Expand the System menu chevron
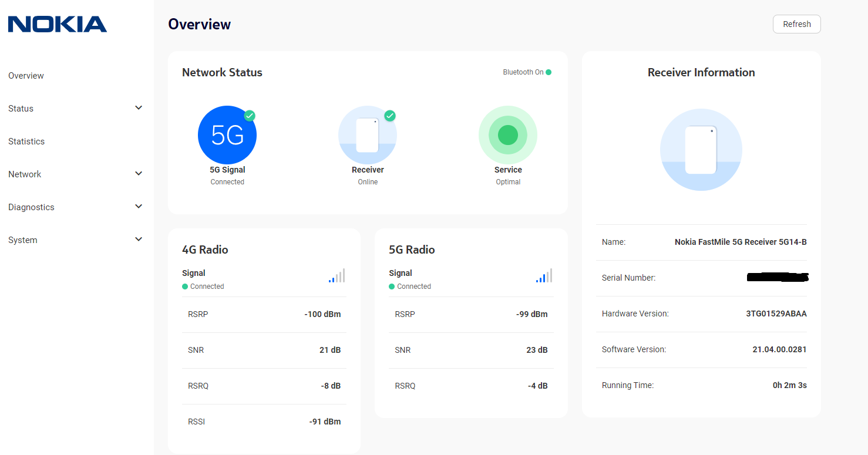Screen dimensions: 868x455 (x=139, y=240)
